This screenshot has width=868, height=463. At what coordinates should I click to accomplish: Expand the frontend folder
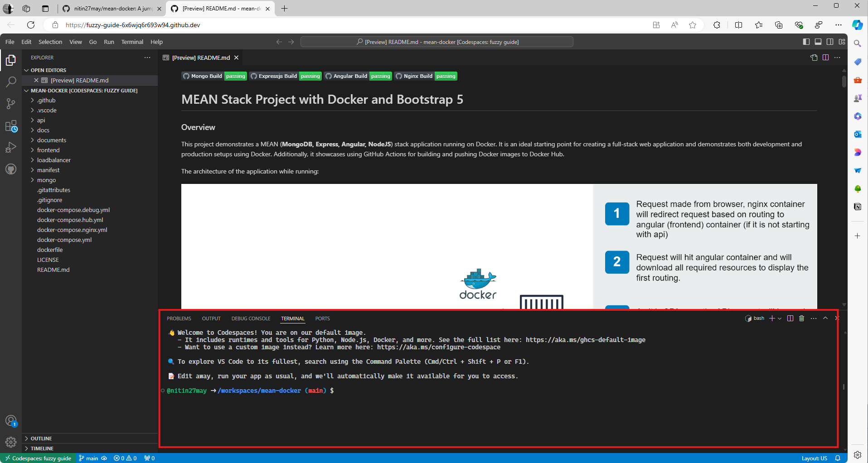pyautogui.click(x=90, y=150)
